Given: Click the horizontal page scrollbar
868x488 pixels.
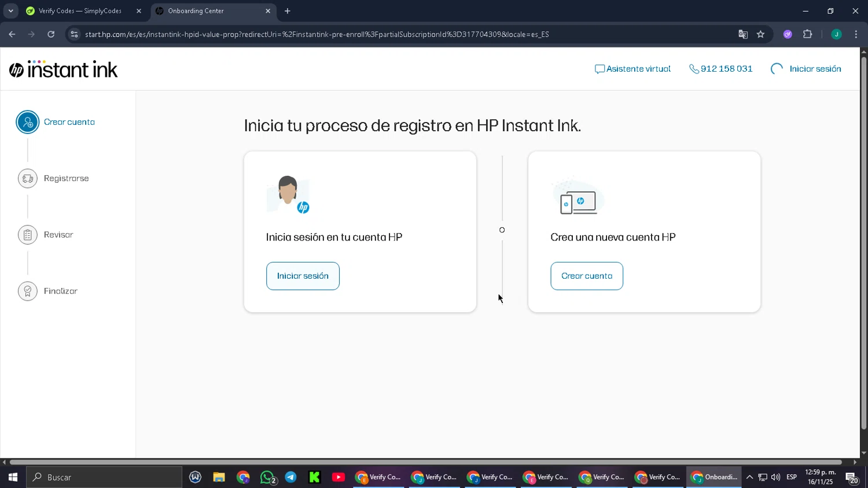Looking at the screenshot, I should click(x=426, y=462).
